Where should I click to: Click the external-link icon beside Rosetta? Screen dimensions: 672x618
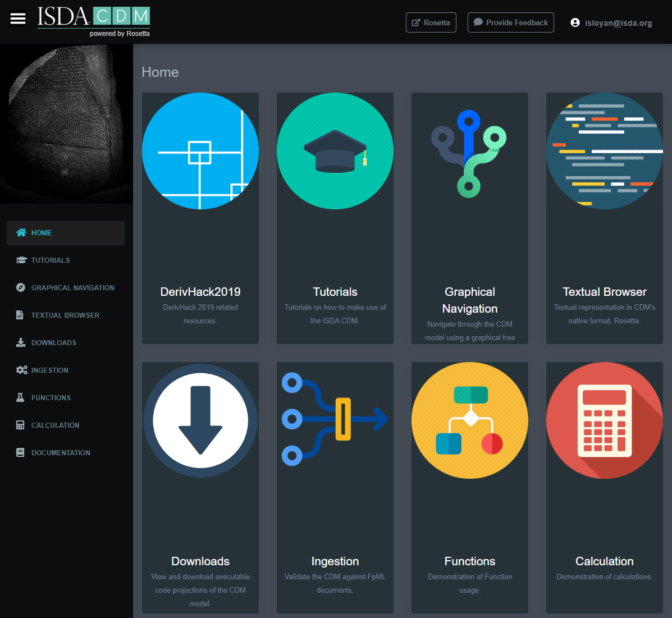click(416, 22)
